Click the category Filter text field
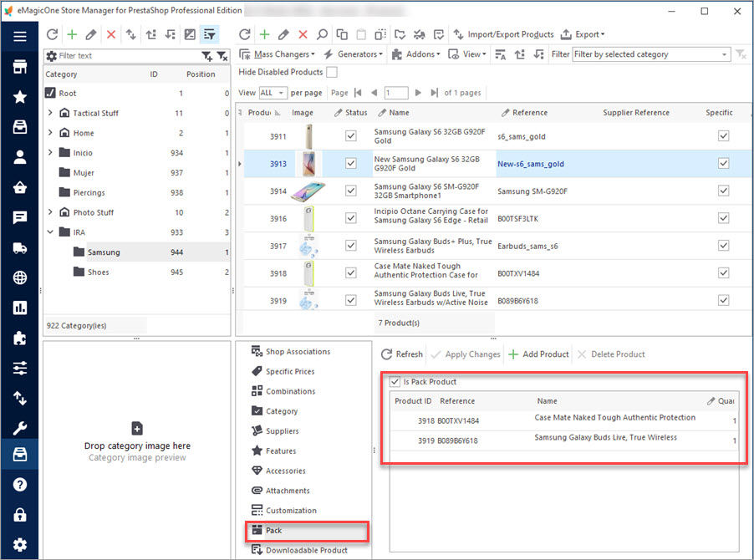The height and width of the screenshot is (560, 754). click(129, 56)
